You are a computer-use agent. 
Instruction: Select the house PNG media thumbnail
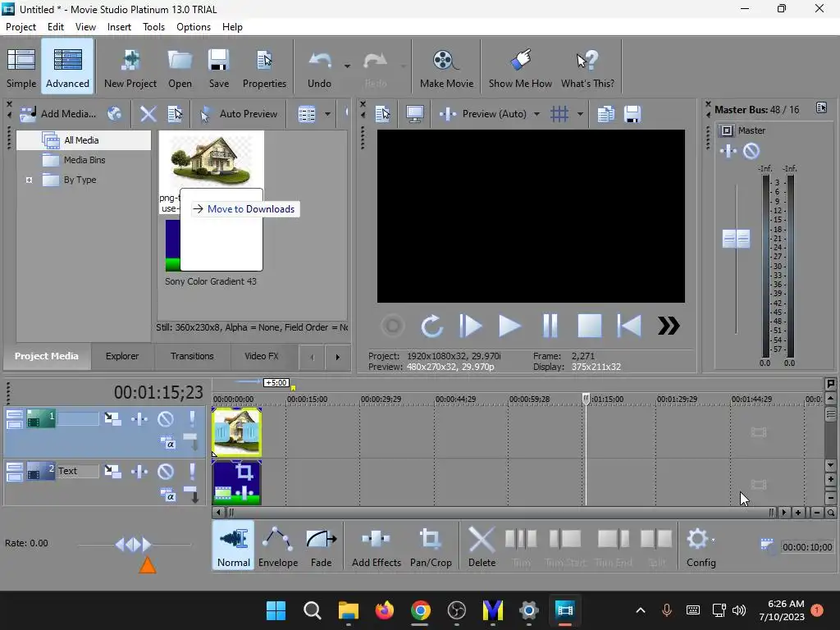pyautogui.click(x=211, y=160)
